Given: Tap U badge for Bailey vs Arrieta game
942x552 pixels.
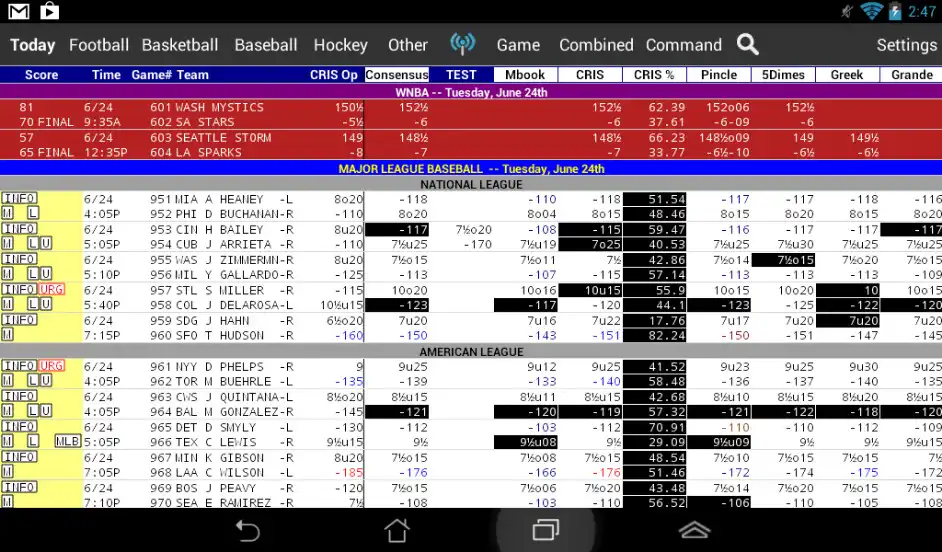Looking at the screenshot, I should [x=46, y=244].
